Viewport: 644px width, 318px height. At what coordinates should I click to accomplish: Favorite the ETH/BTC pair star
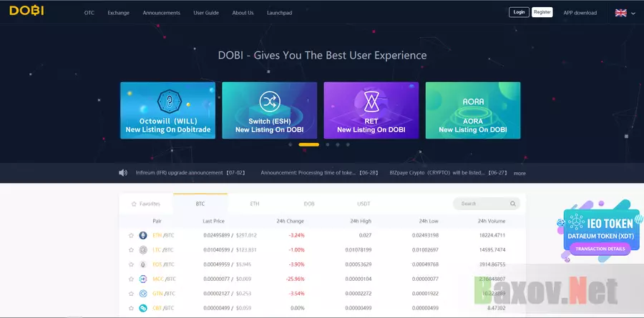[x=131, y=236]
